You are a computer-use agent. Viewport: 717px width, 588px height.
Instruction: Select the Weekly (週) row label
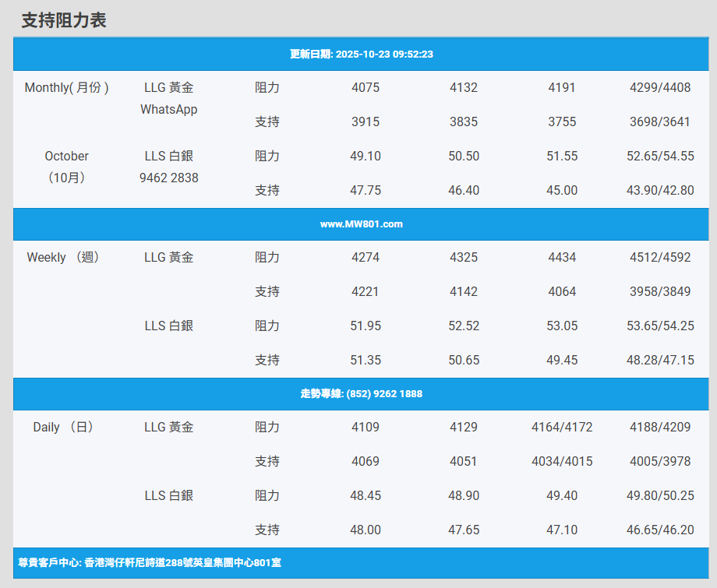click(63, 257)
